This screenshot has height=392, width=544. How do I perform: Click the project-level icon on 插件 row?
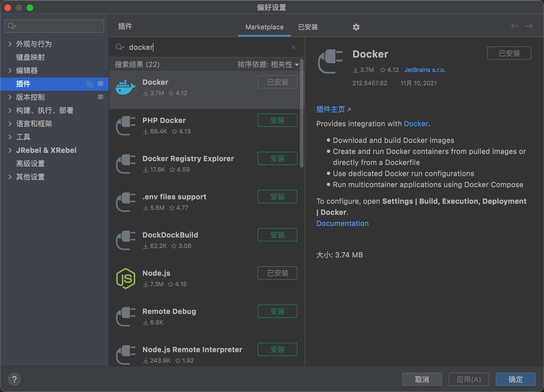point(101,84)
